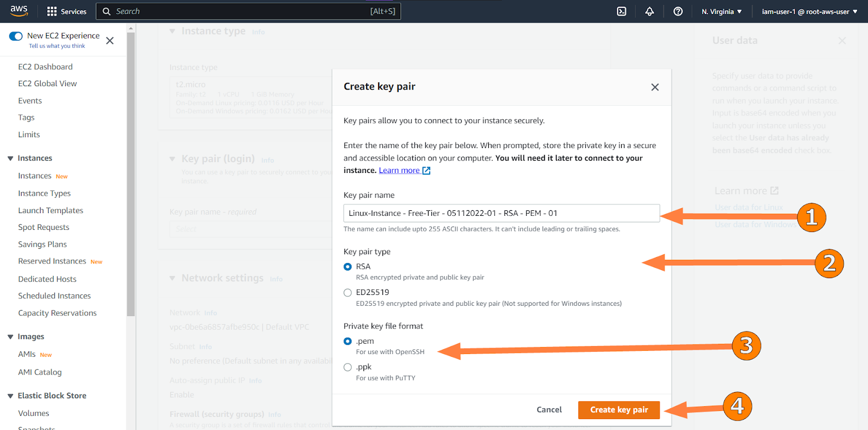Image resolution: width=868 pixels, height=430 pixels.
Task: Click Tell us what you think link
Action: [57, 46]
